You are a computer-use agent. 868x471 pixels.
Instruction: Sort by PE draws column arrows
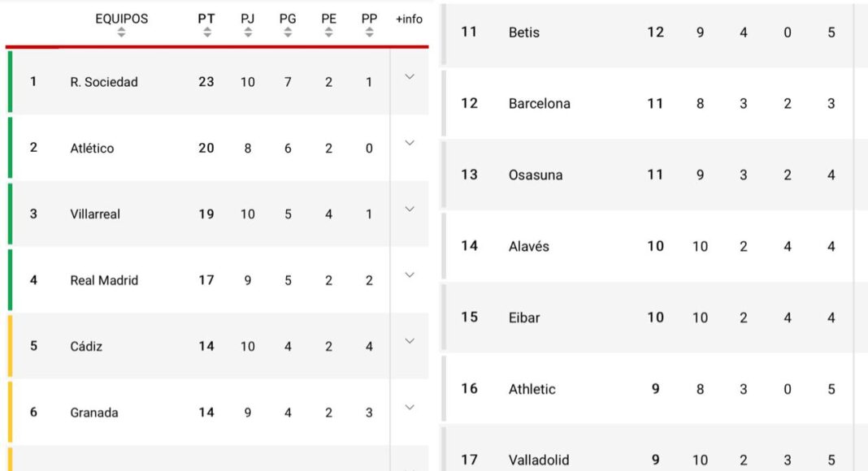click(x=328, y=32)
